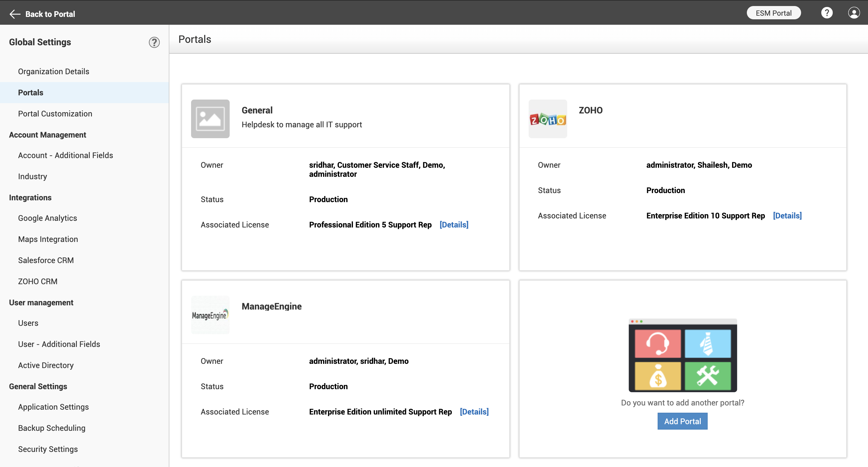Click the ESM Portal button top right
The image size is (868, 467).
pos(773,13)
